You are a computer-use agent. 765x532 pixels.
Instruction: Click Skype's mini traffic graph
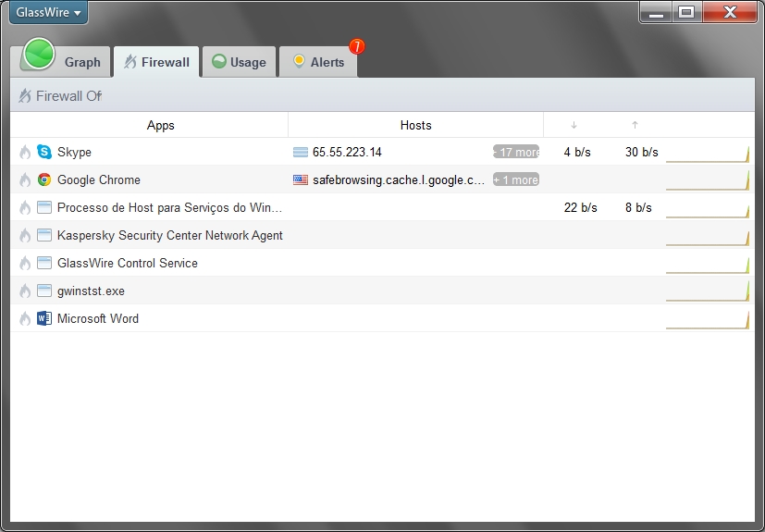pyautogui.click(x=708, y=154)
